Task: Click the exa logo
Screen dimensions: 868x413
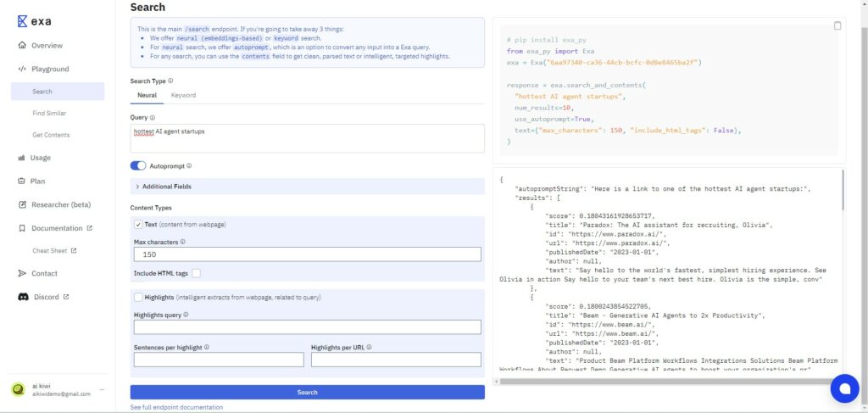Action: pyautogui.click(x=34, y=21)
